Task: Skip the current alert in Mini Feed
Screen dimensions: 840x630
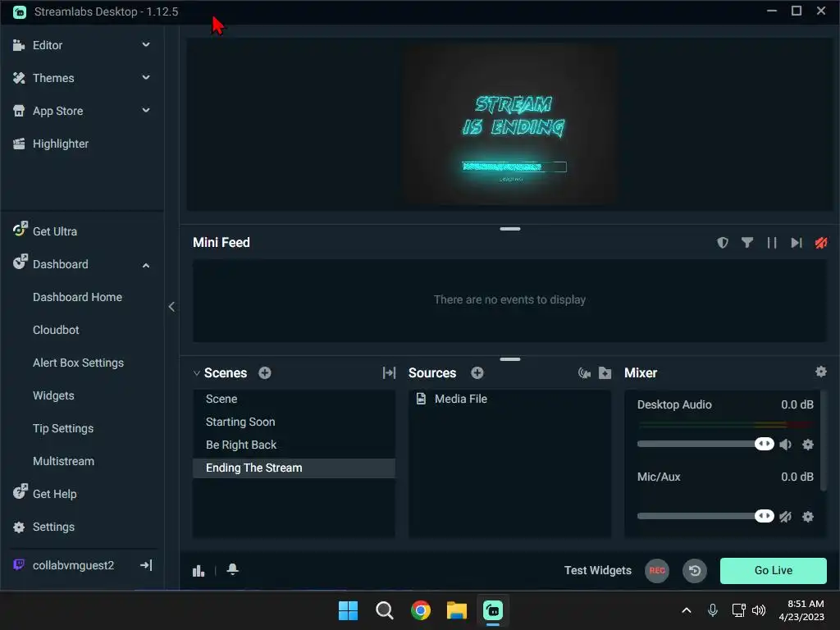Action: coord(797,243)
